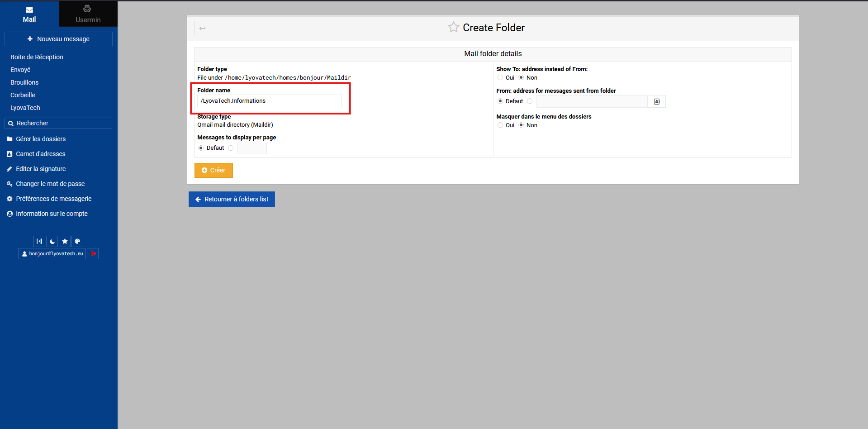Open theme configuration via the palette icon

(x=77, y=241)
